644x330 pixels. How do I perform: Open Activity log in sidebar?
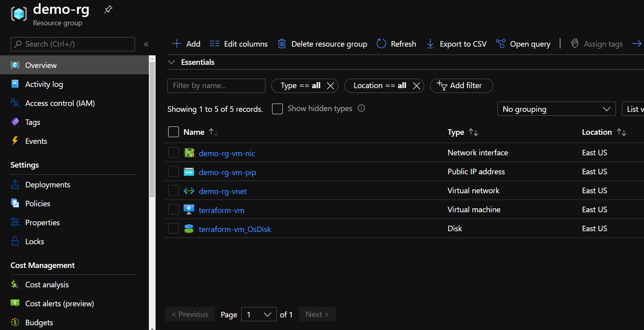[44, 84]
